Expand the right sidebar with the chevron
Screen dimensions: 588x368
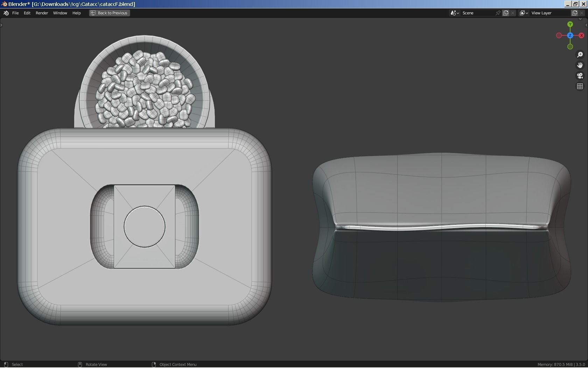[586, 25]
